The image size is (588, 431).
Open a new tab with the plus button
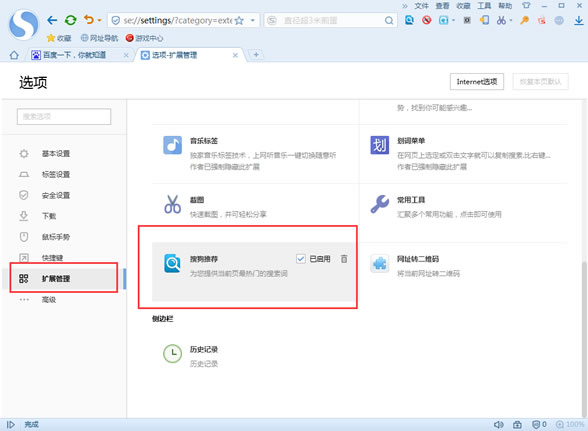point(256,55)
